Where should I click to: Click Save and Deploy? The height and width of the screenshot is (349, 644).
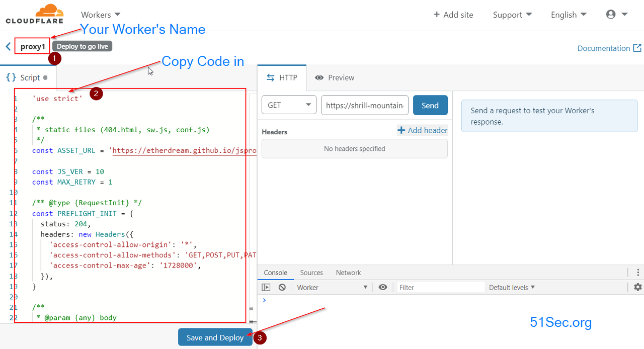[215, 337]
